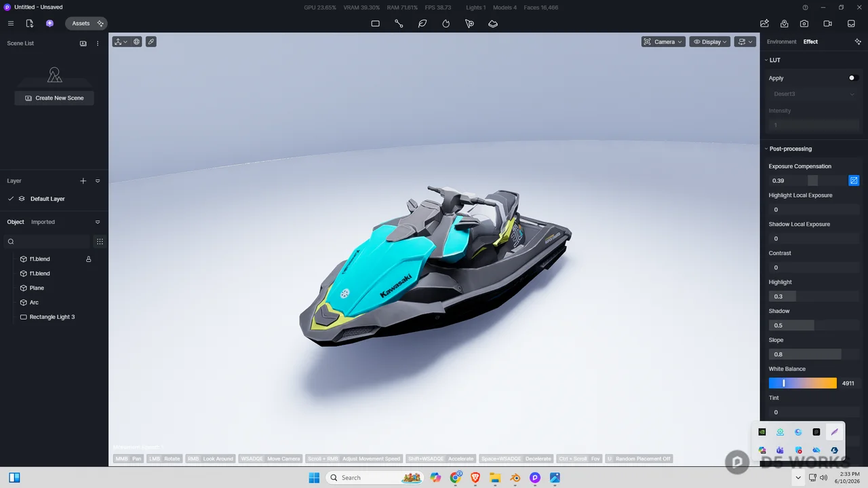Click the purple AI assistant icon
The image size is (868, 488).
point(50,23)
